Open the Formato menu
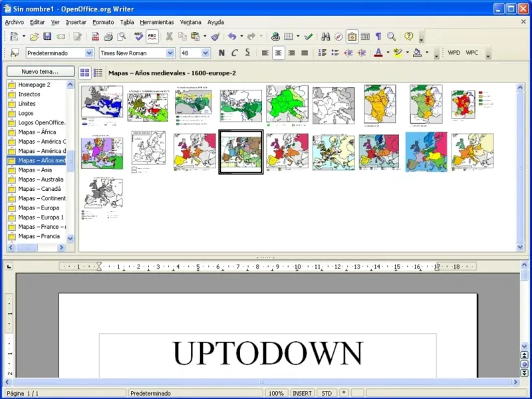Screen dimensions: 532x399 (103, 22)
